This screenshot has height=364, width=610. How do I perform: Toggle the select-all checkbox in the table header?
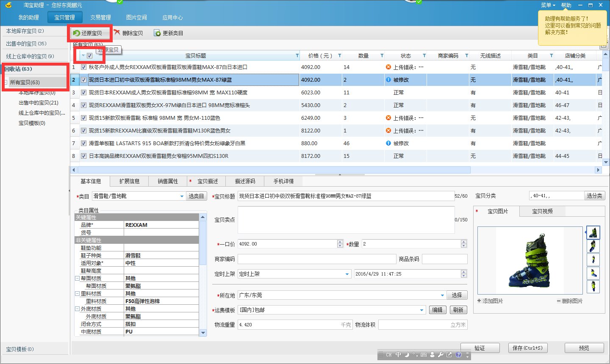[90, 55]
